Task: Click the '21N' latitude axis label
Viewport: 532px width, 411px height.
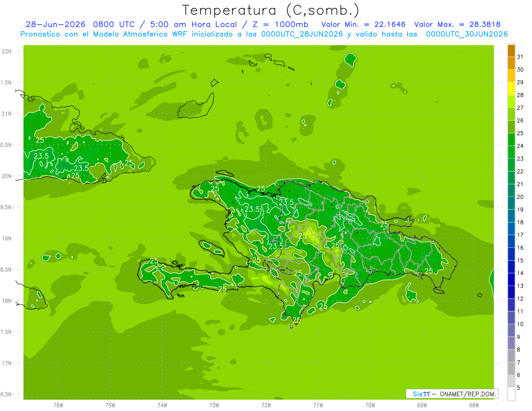Action: click(x=8, y=114)
